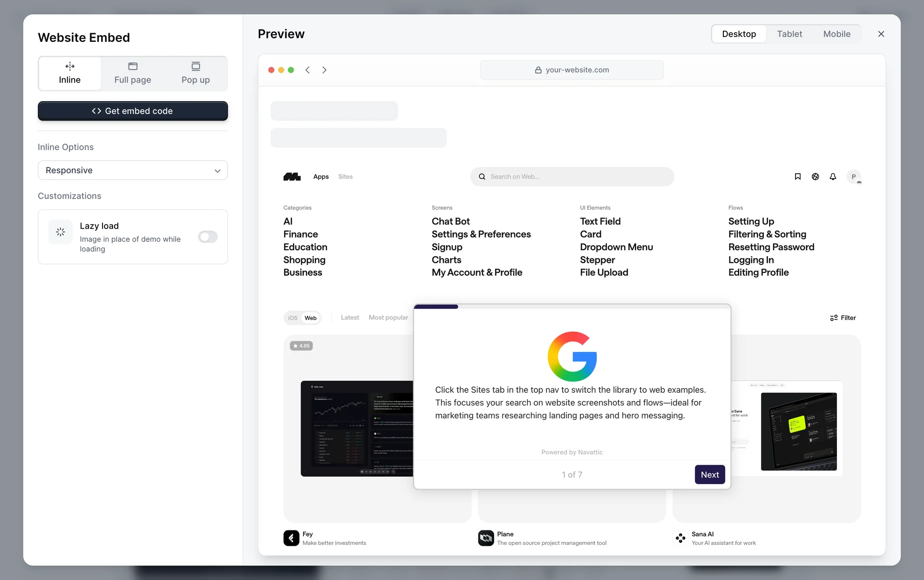Screen dimensions: 924x580
Task: Click Next in the demo tooltip
Action: click(709, 475)
